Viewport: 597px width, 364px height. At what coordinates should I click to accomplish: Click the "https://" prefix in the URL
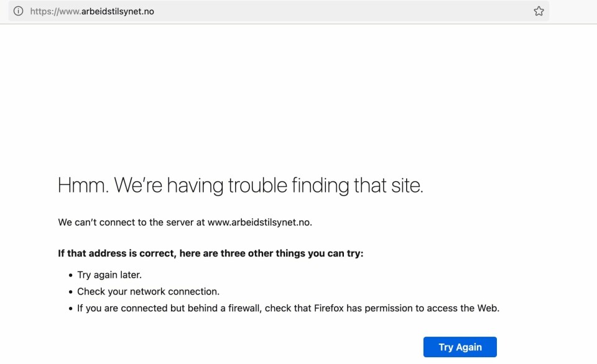(41, 11)
